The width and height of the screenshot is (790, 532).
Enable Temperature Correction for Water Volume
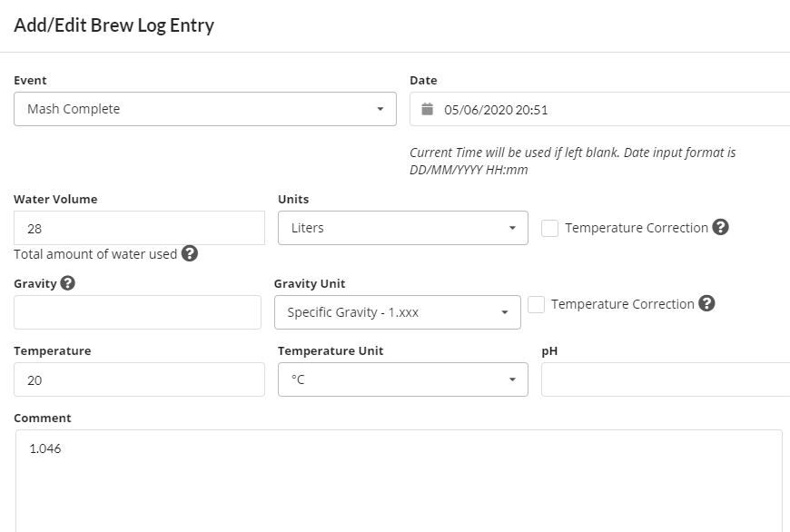coord(549,228)
